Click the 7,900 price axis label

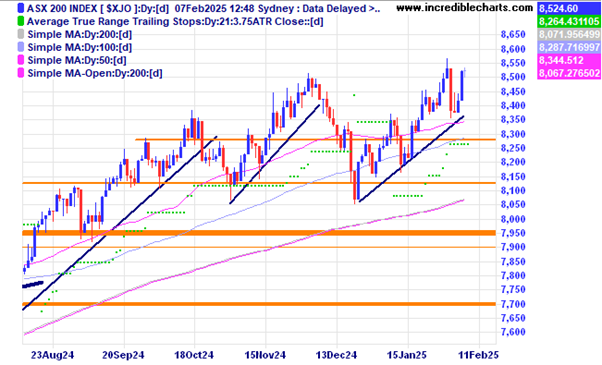513,247
